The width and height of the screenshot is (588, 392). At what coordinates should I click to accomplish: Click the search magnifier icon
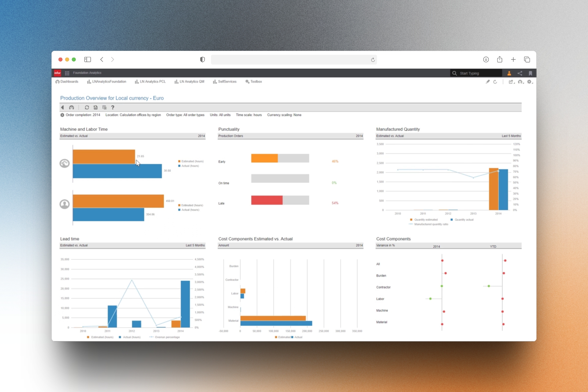pyautogui.click(x=454, y=73)
